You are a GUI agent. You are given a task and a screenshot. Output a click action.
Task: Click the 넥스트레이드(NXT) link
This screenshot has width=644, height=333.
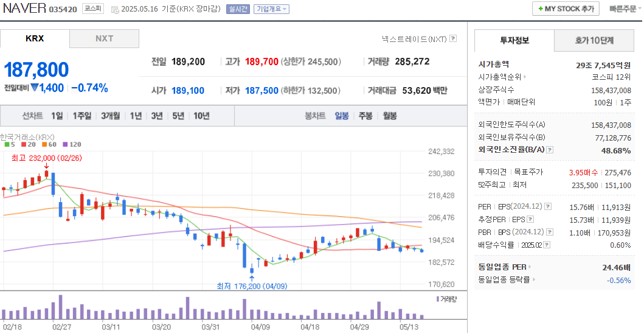click(x=414, y=39)
